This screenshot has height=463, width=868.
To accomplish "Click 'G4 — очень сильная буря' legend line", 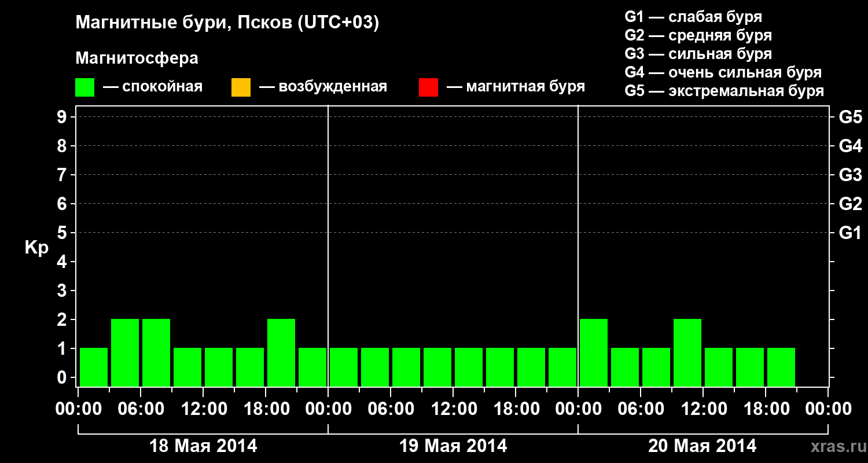I will [723, 72].
